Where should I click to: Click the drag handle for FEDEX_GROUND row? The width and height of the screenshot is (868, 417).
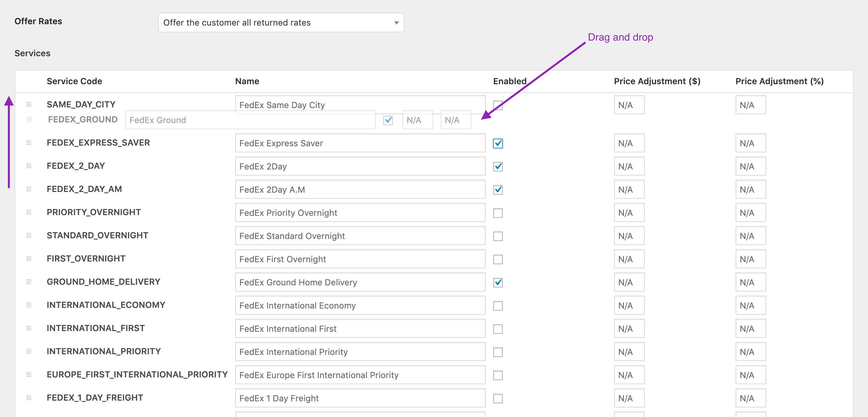pos(29,120)
